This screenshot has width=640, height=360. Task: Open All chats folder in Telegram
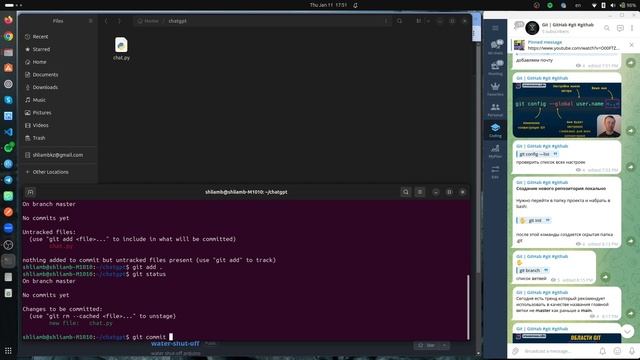[495, 47]
